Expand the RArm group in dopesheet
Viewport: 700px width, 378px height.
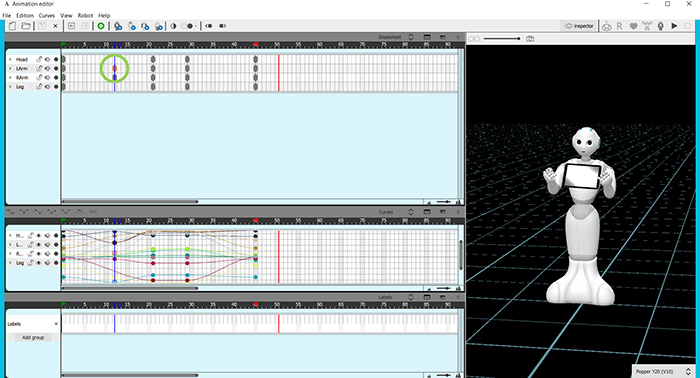[10, 78]
